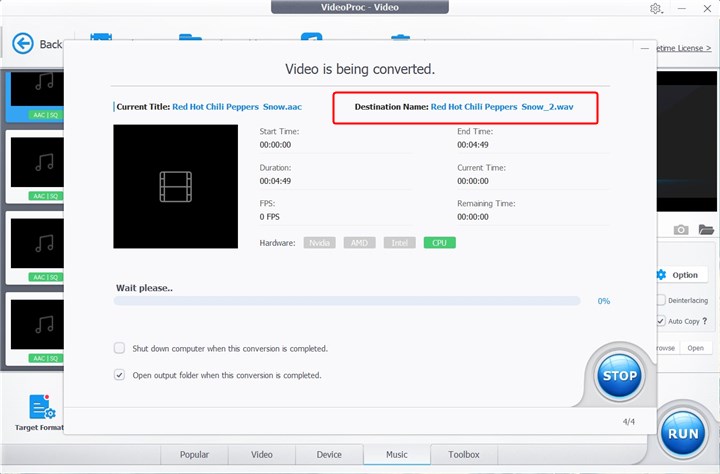This screenshot has width=720, height=474.
Task: Click the Option gear icon
Action: (x=661, y=275)
